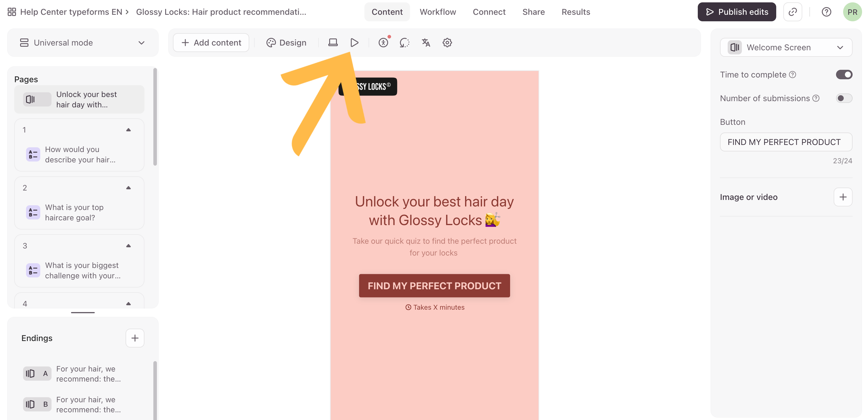Switch to the Connect tab
868x420 pixels.
click(489, 12)
